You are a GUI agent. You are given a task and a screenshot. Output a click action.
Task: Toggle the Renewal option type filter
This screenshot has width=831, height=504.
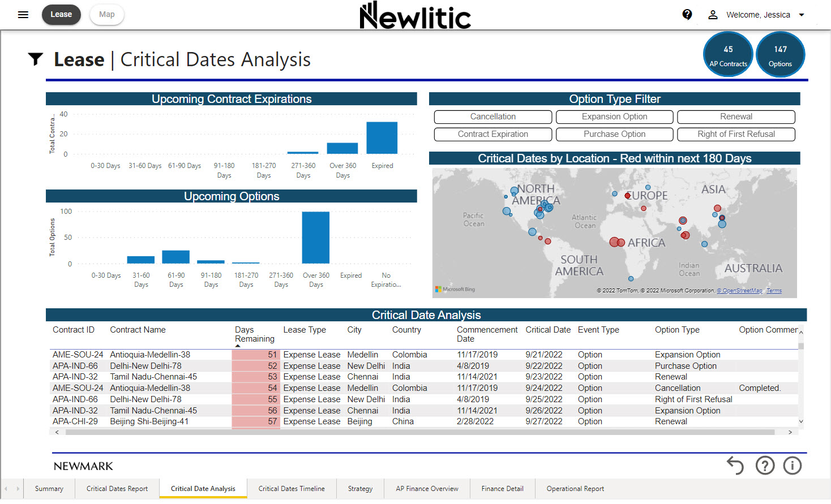[x=736, y=117]
